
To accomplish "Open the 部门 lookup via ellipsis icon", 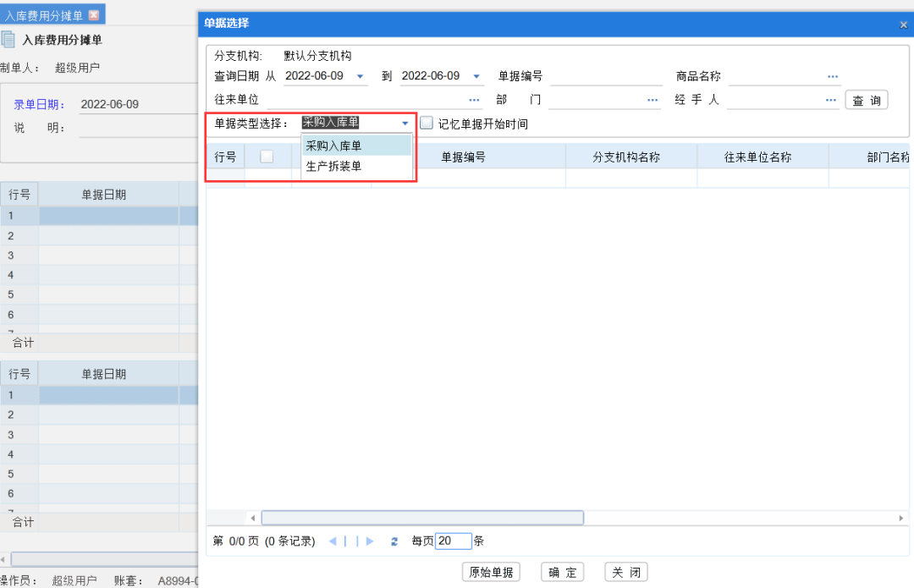I will point(652,99).
